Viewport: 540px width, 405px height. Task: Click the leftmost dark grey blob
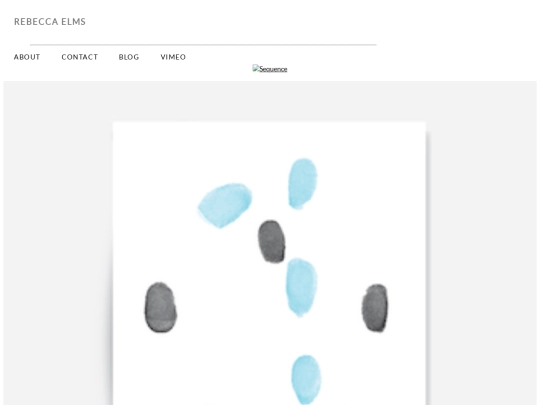[x=160, y=308]
